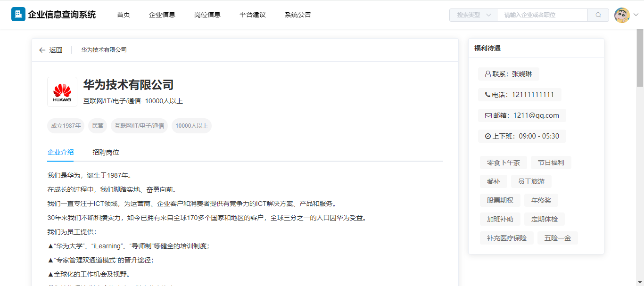Viewport: 644px width, 286px height.
Task: Click the 定期体检 benefit tag
Action: (x=545, y=219)
